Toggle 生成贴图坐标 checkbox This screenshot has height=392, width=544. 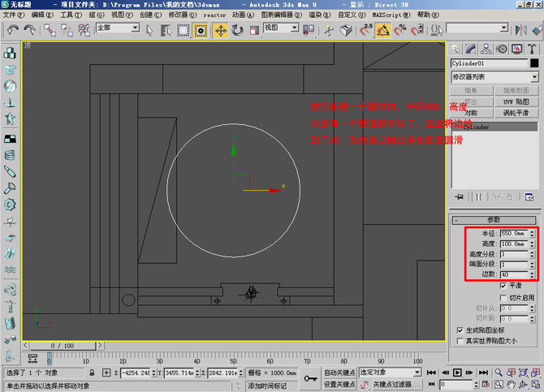[x=460, y=330]
